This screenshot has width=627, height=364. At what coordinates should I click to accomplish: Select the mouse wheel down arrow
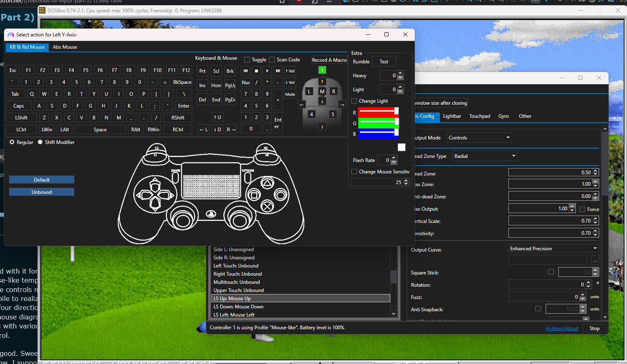click(322, 101)
